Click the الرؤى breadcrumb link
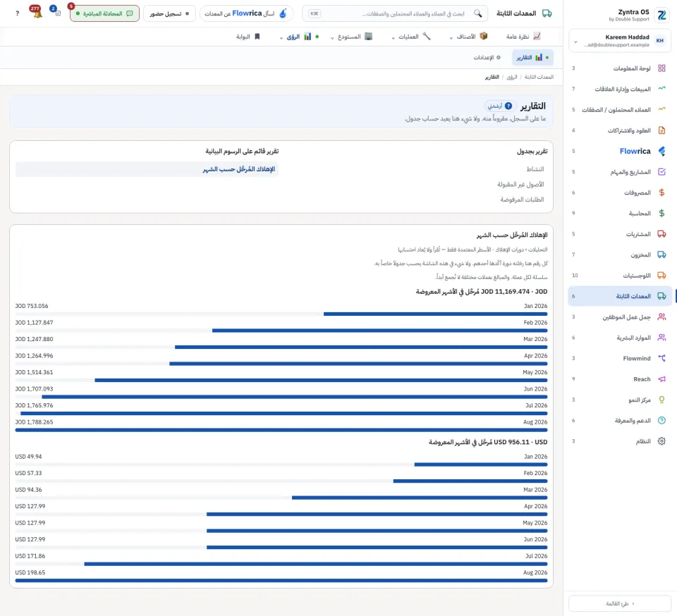677x616 pixels. [512, 77]
